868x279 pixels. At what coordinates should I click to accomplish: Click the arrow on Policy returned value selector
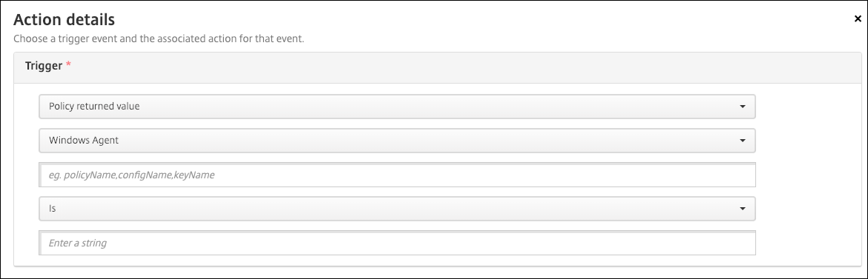[x=743, y=107]
